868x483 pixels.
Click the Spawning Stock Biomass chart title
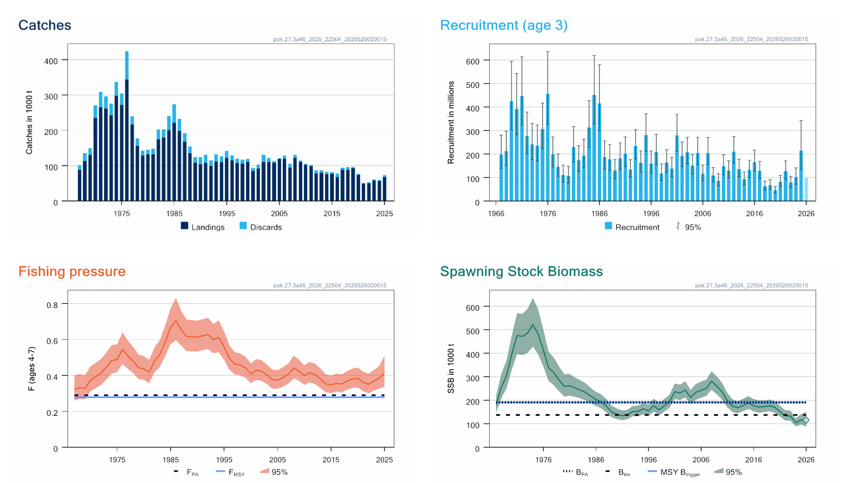521,271
